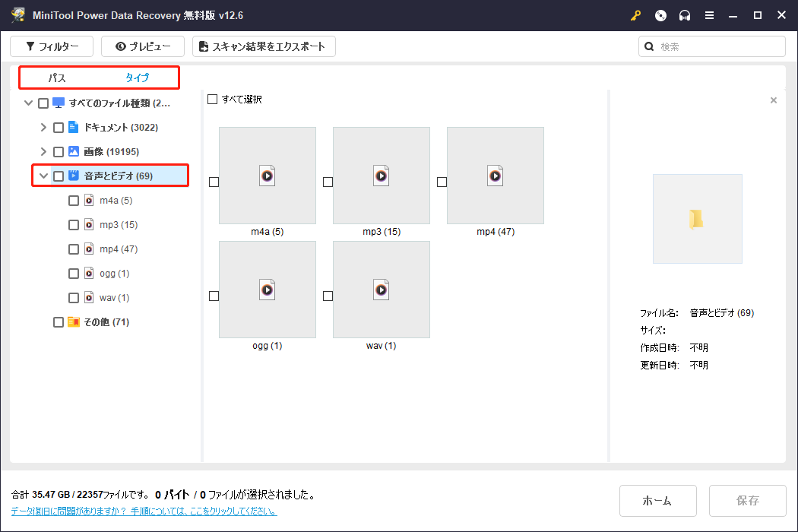Click the ファイル名 value 音声とビデオ (69)
The image size is (798, 532).
tap(722, 312)
